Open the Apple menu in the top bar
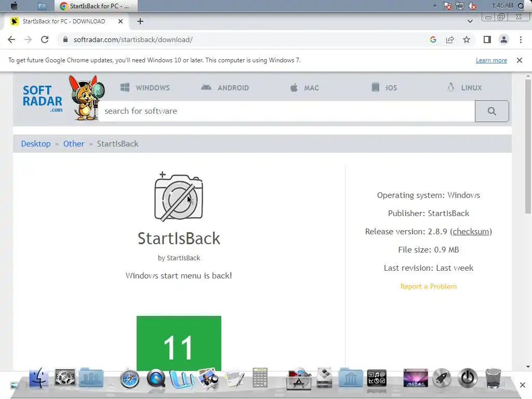532x399 pixels. 14,6
